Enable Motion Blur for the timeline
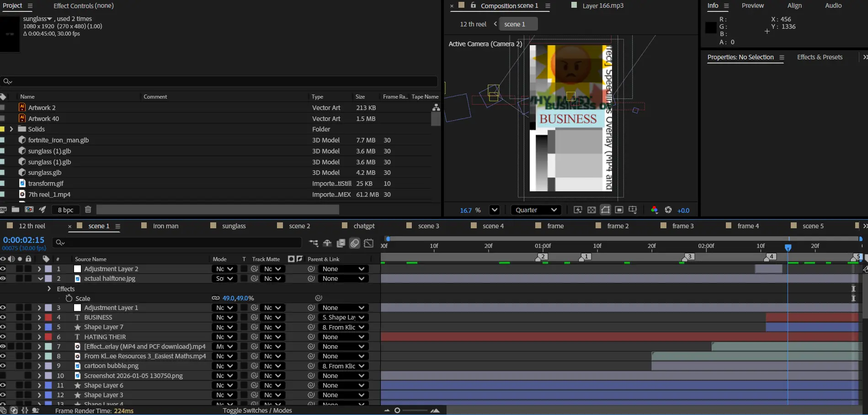The height and width of the screenshot is (415, 868). pos(355,243)
